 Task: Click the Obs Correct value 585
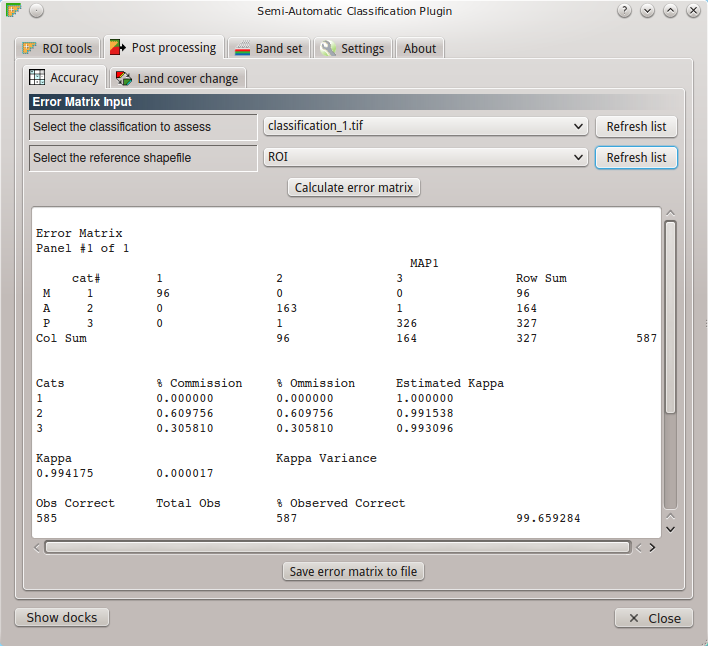[47, 518]
